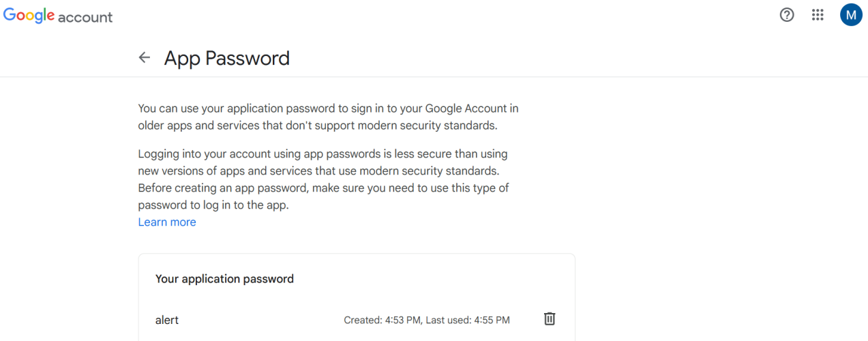Click the Learn more link

[x=167, y=222]
